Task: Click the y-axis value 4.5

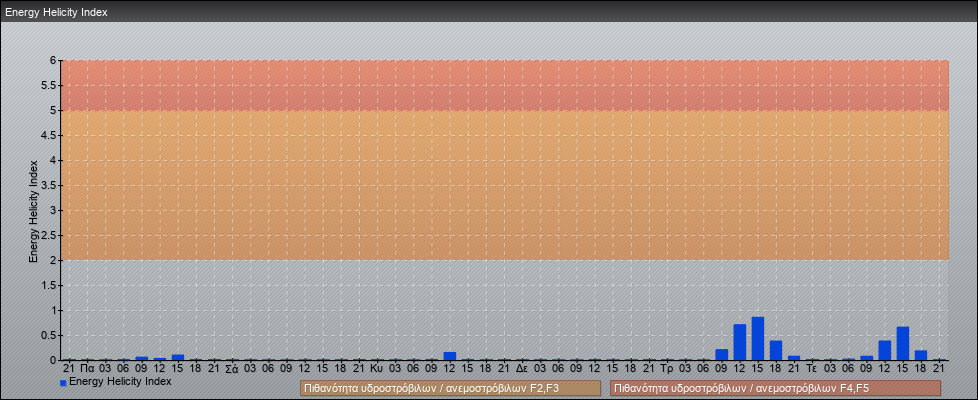Action: [x=50, y=135]
